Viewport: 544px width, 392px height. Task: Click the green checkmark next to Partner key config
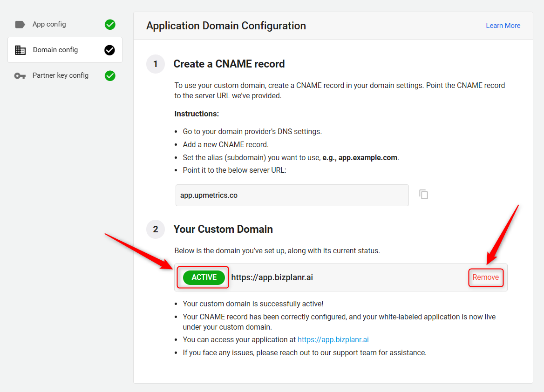[110, 75]
